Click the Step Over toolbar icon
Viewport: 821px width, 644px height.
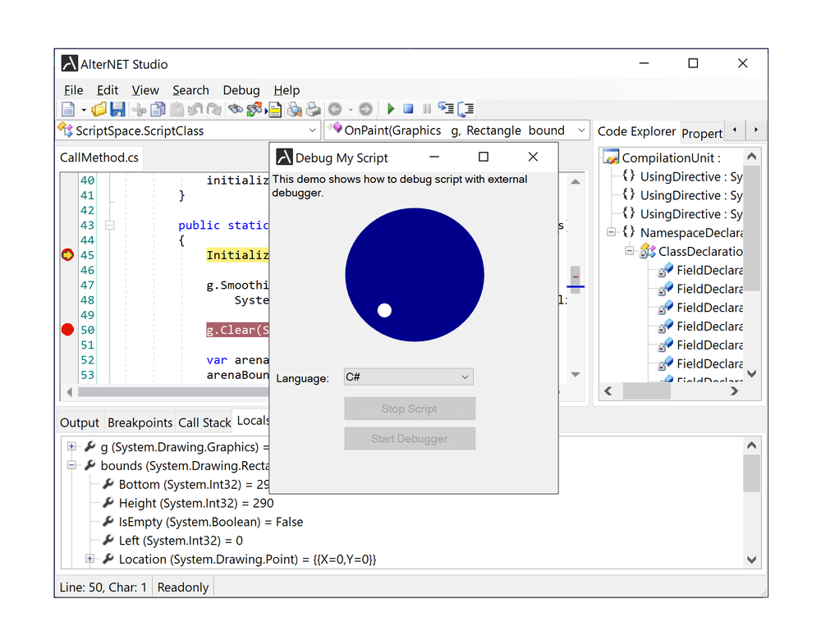pos(466,109)
